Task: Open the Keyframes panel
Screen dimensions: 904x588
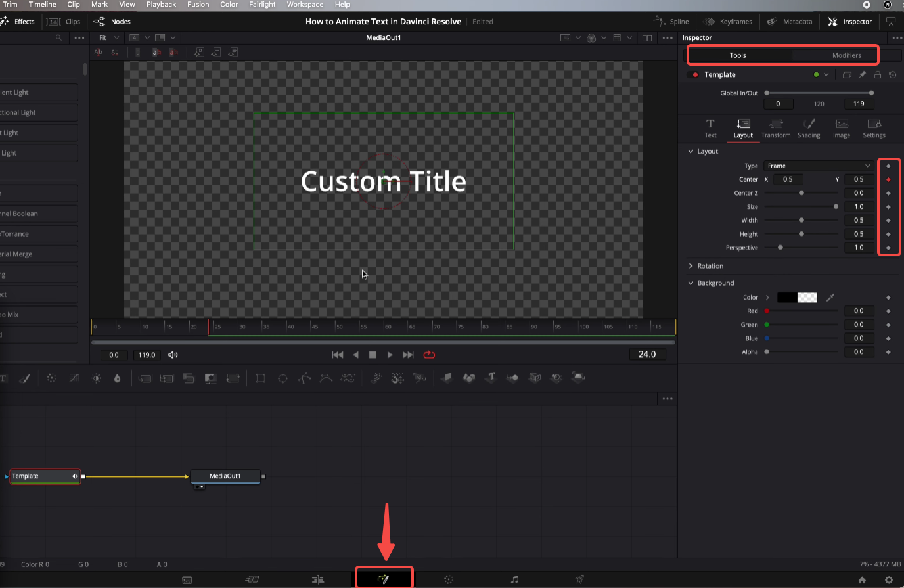Action: pyautogui.click(x=728, y=21)
